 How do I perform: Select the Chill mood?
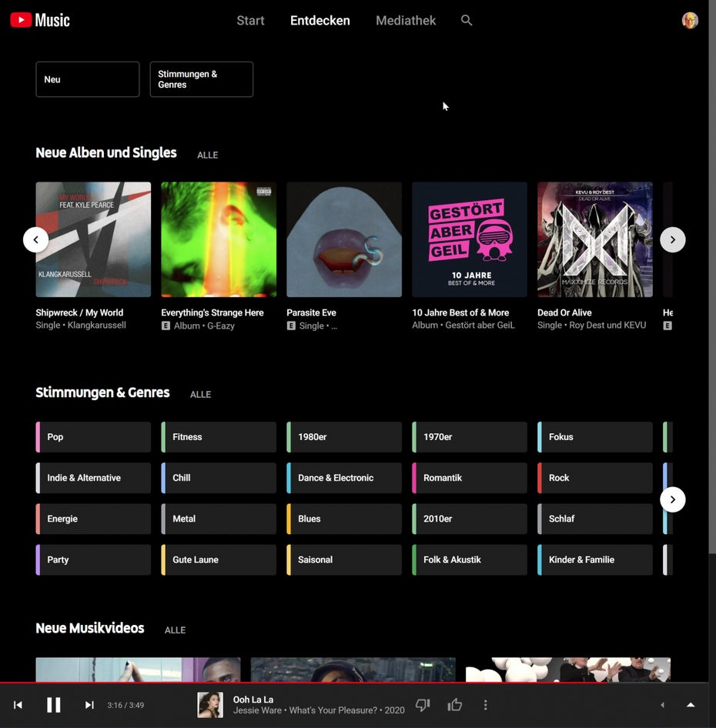click(x=219, y=478)
